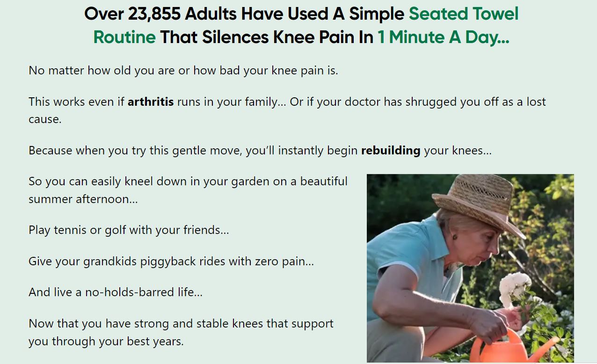Click the green '1 Minute A Day...' text

coord(443,37)
